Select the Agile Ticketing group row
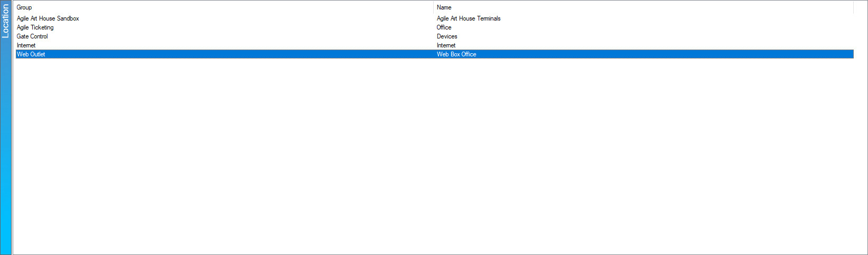Viewport: 868px width, 255px height. (434, 27)
